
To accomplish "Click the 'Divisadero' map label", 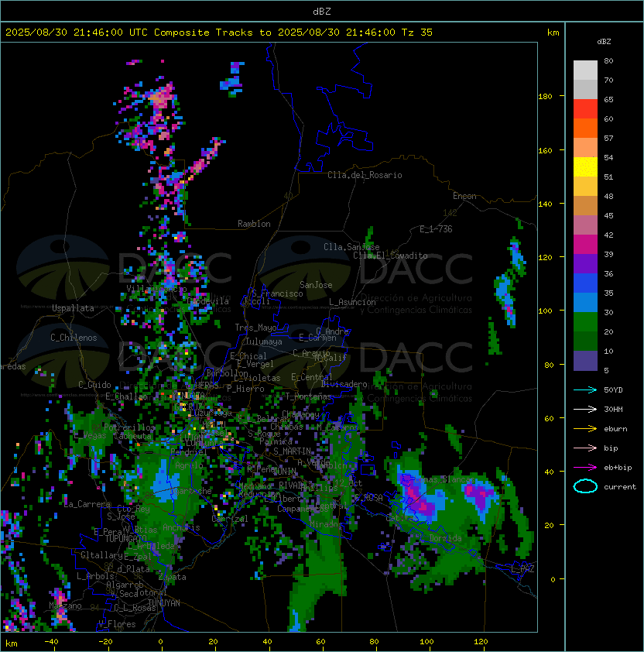I will 344,384.
